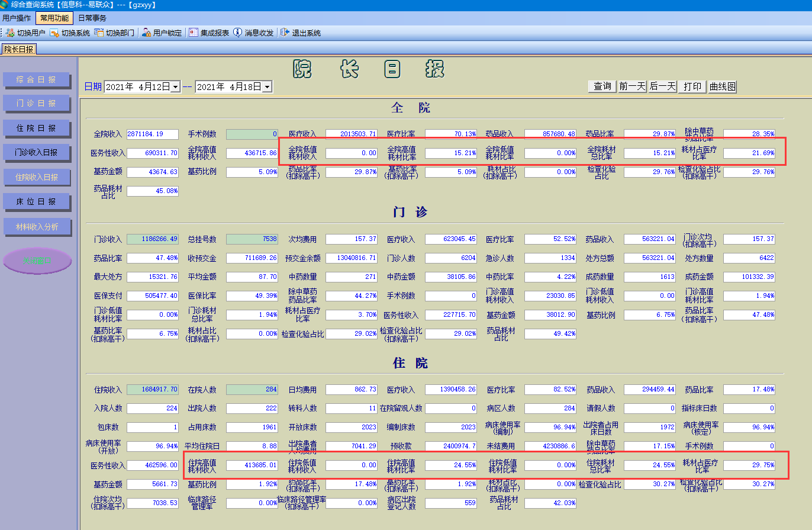Select the 中药数量 value 271
This screenshot has height=530, width=812.
click(x=352, y=277)
